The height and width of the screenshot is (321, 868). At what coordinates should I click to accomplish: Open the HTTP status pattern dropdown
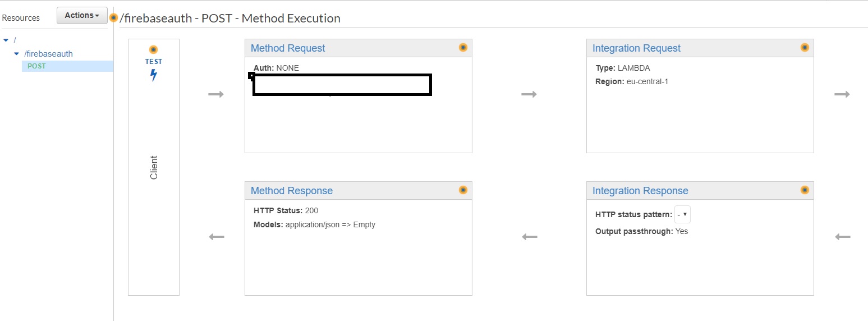pos(682,215)
